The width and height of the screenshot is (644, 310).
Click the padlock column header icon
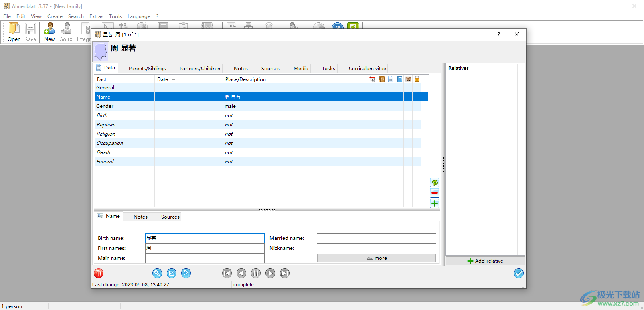[x=417, y=79]
